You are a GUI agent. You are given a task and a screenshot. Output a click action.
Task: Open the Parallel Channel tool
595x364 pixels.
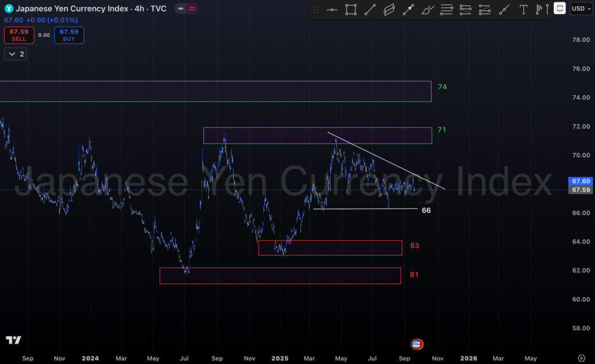(389, 9)
